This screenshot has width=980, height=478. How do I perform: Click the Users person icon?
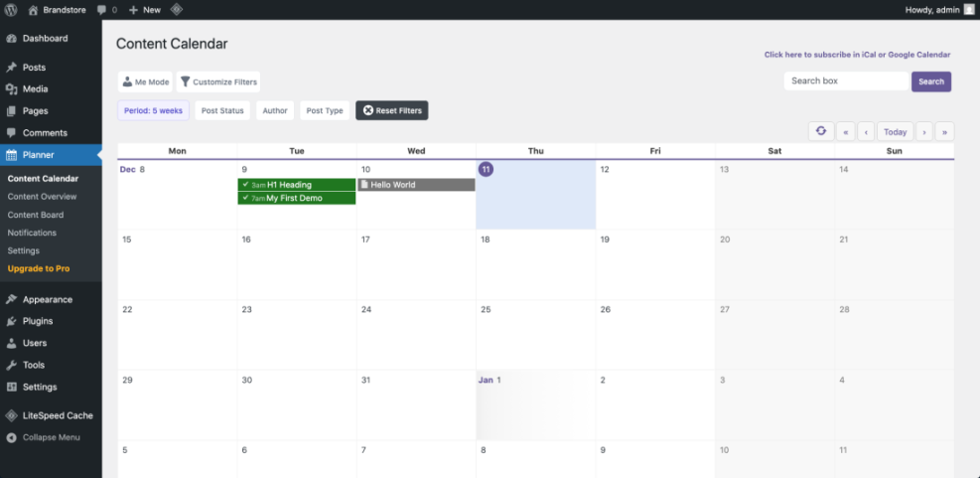click(x=11, y=343)
